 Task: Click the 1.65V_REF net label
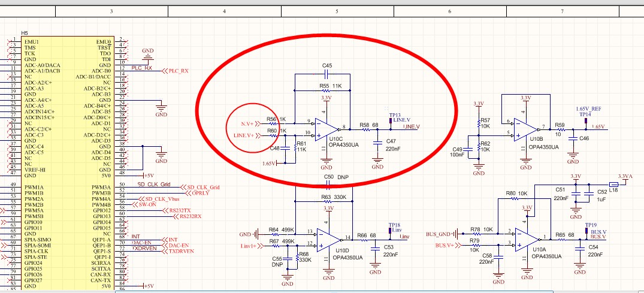coord(588,109)
